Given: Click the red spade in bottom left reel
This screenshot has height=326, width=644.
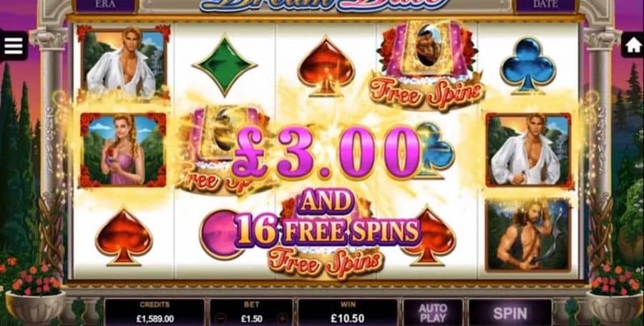Looking at the screenshot, I should pyautogui.click(x=124, y=236).
